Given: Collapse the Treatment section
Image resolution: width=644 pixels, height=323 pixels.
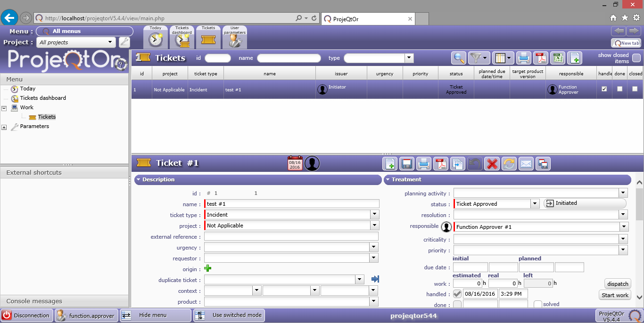Looking at the screenshot, I should tap(388, 179).
